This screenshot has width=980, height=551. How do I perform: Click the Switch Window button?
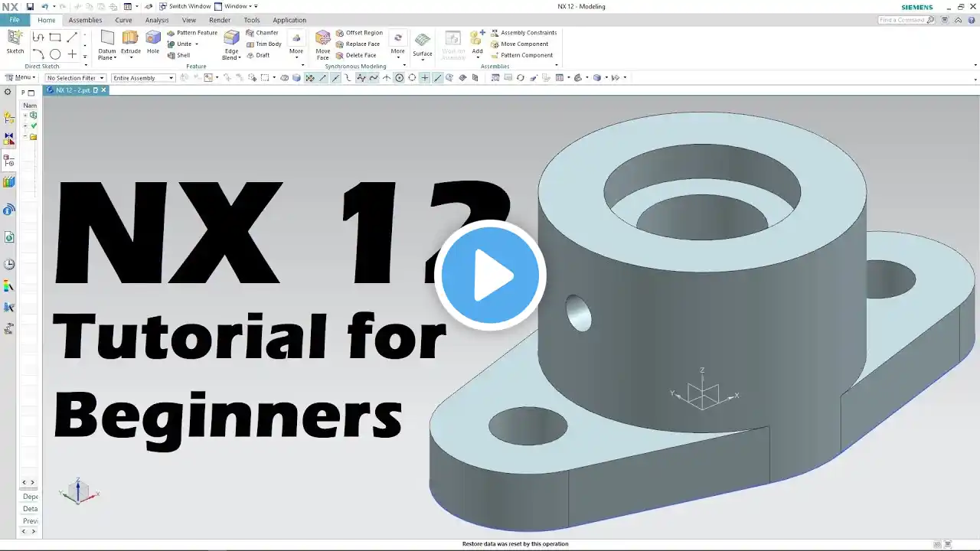[185, 6]
